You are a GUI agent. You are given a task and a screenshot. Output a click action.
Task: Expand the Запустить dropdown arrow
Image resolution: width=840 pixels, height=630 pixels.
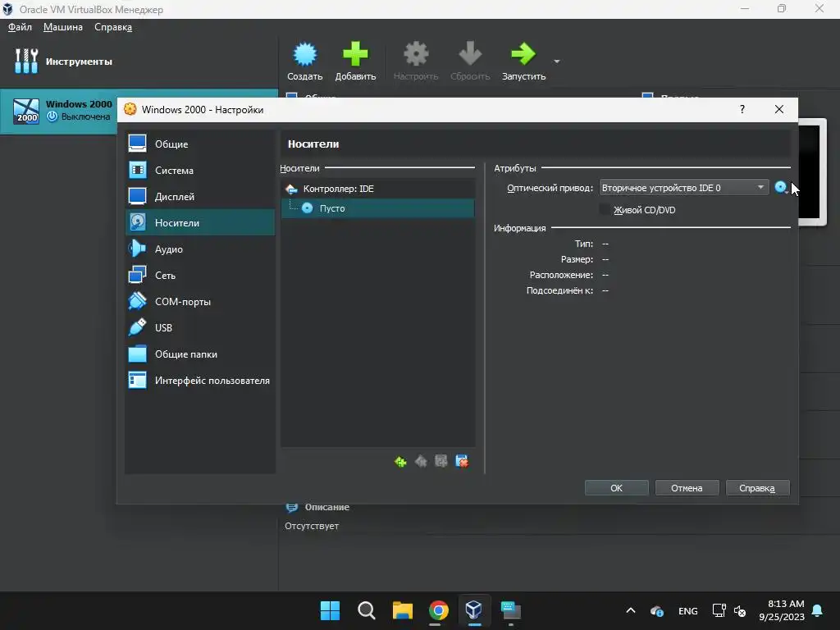point(557,62)
